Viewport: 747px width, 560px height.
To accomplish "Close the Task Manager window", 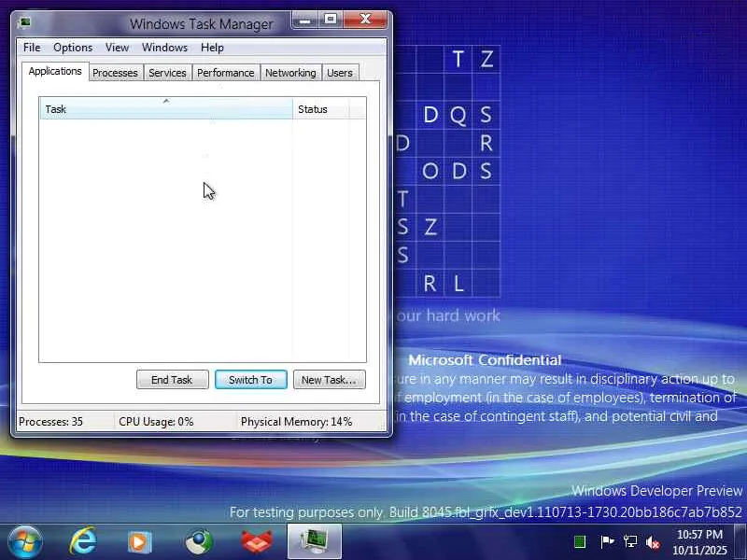I will 365,20.
